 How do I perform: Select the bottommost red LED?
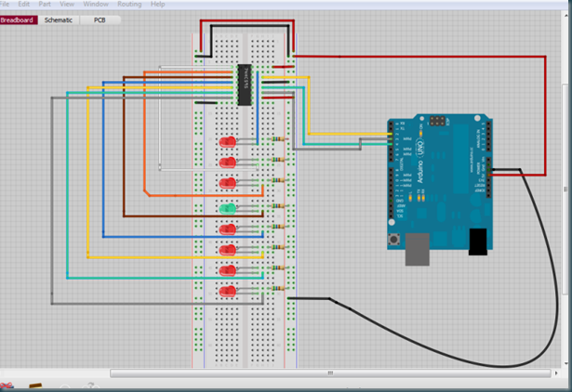pyautogui.click(x=227, y=292)
